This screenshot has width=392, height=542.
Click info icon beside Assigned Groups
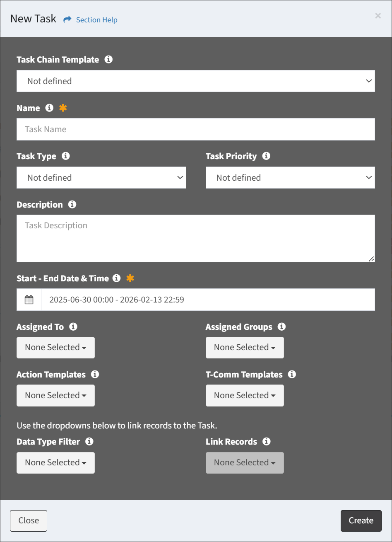[281, 327]
